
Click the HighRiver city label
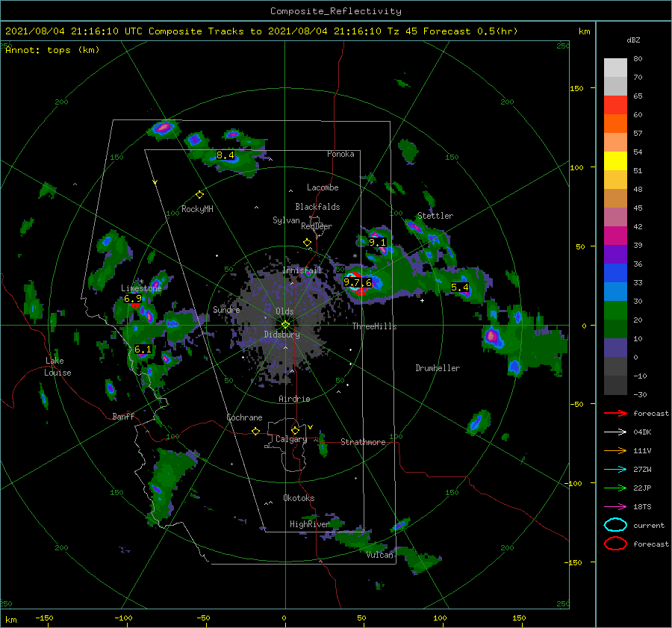309,524
